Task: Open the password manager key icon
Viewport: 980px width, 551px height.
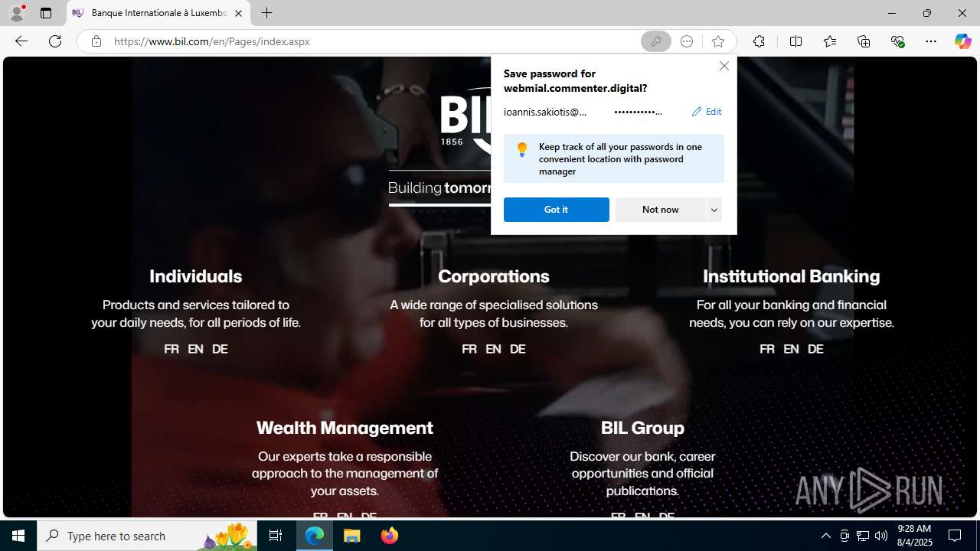Action: click(656, 41)
